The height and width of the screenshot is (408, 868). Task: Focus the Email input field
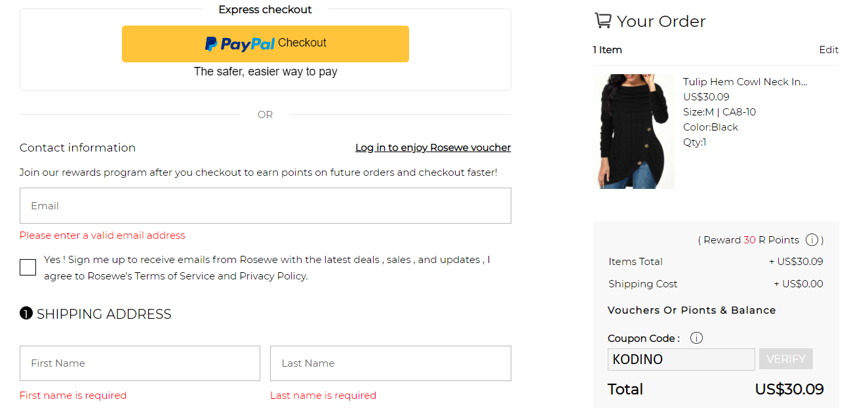pyautogui.click(x=266, y=205)
